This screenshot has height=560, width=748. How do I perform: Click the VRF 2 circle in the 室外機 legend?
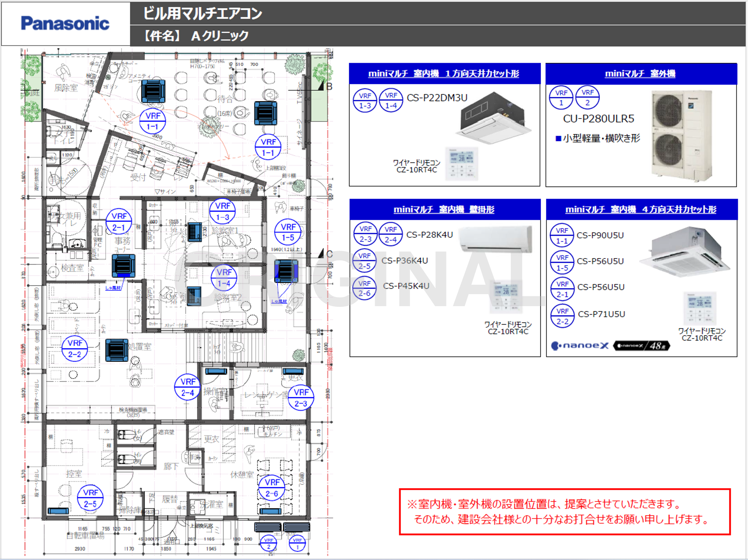587,97
